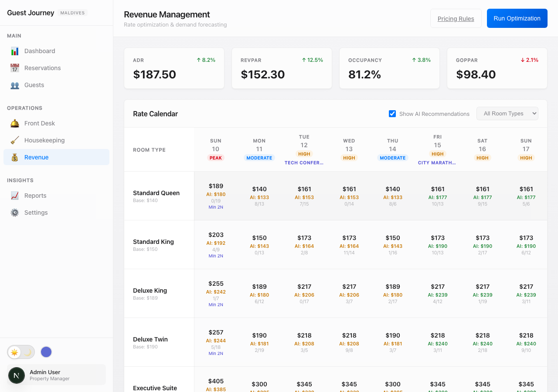
Task: Click the Reports chart icon
Action: click(x=15, y=196)
